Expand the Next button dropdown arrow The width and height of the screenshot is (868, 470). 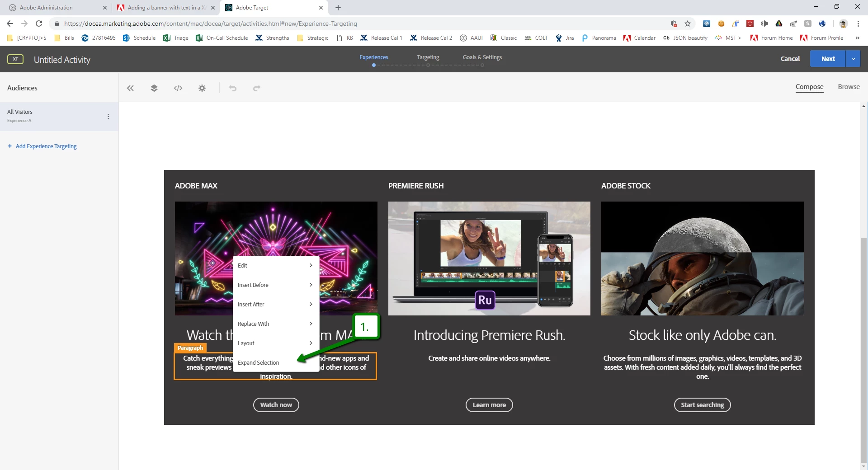[x=853, y=59]
